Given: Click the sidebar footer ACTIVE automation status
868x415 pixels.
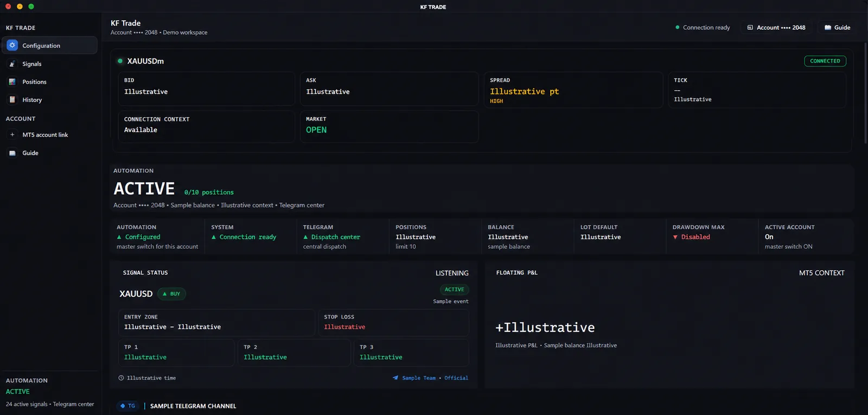Looking at the screenshot, I should pos(18,392).
